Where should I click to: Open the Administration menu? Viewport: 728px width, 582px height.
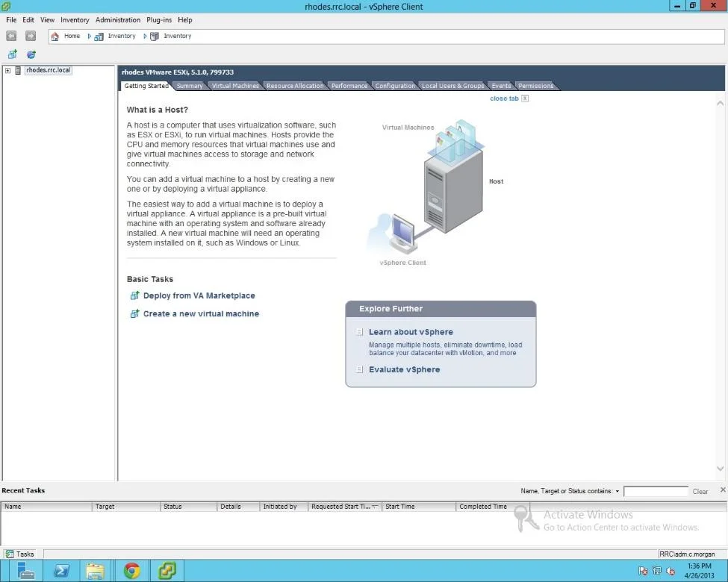(x=118, y=20)
